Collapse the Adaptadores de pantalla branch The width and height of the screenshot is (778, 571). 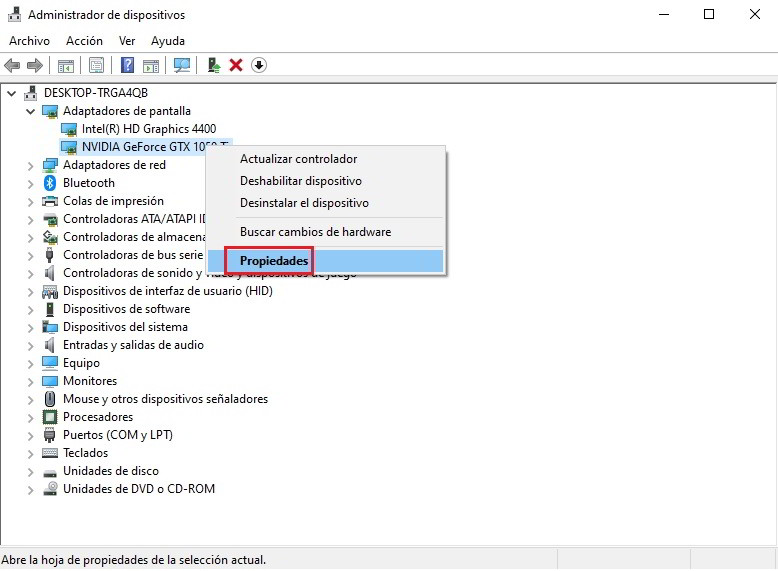tap(30, 111)
